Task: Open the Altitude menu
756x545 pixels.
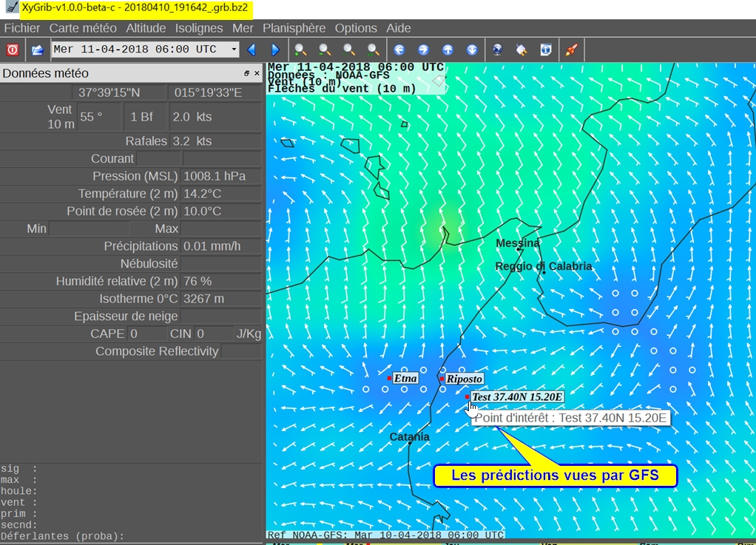Action: 146,28
